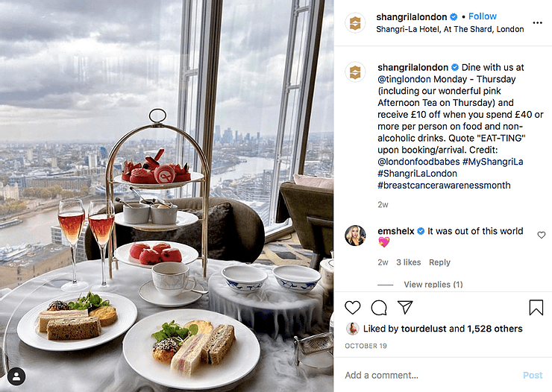Reply to emshelx's comment
Viewport: 552px width, 392px height.
[x=439, y=262]
